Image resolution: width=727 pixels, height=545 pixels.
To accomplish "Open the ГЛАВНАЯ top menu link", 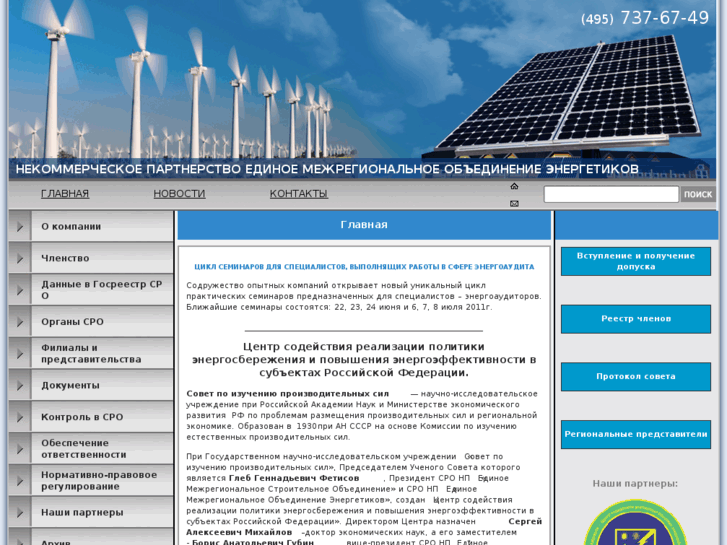I will click(x=65, y=194).
